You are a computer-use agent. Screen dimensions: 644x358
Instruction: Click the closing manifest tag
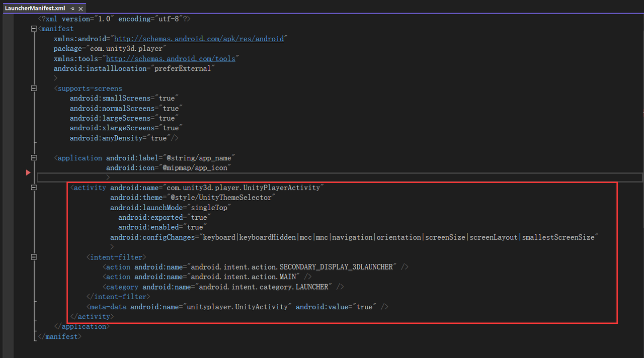pos(59,336)
